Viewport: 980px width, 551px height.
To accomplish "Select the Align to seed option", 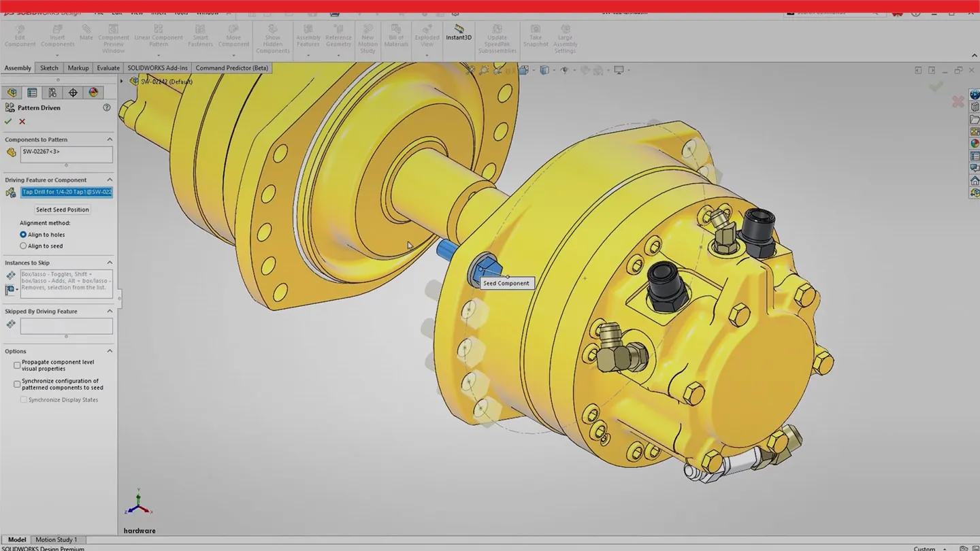I will (x=24, y=246).
